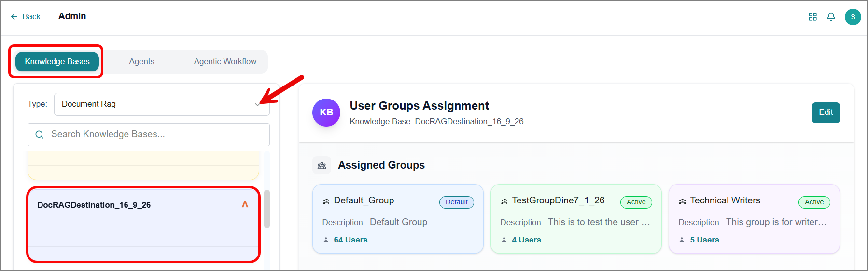The width and height of the screenshot is (868, 271).
Task: Click the 64 Users link
Action: coord(350,240)
